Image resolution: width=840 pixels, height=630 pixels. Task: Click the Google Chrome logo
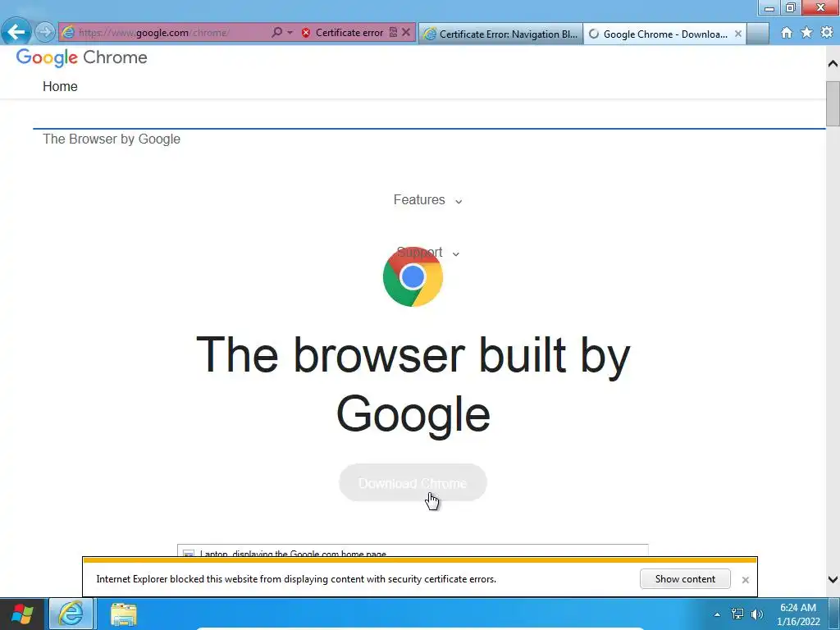pyautogui.click(x=81, y=57)
